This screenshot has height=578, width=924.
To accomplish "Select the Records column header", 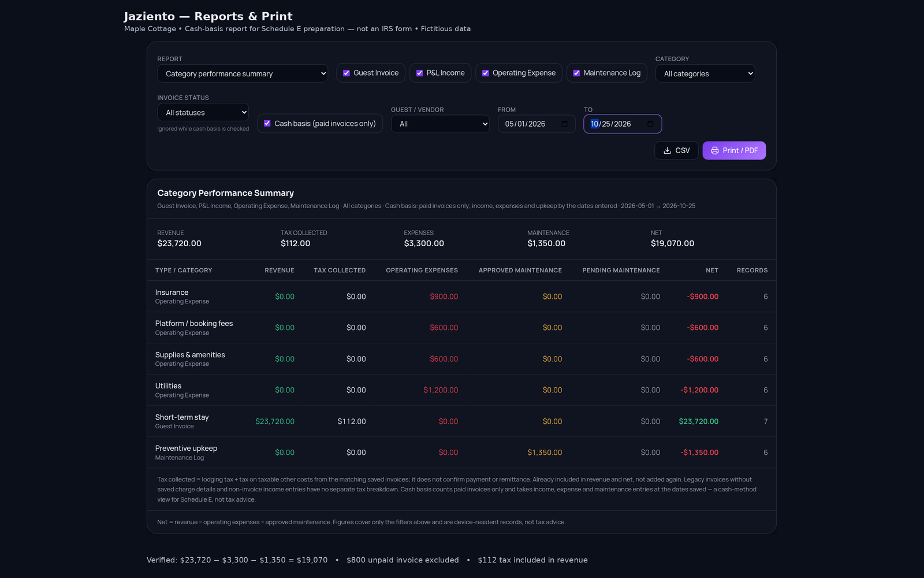I will coord(752,271).
